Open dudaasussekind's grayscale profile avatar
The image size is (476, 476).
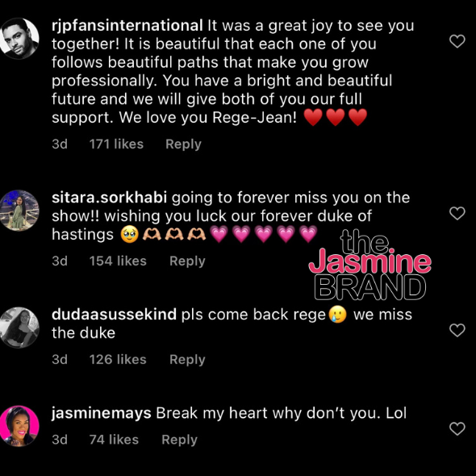pos(19,328)
